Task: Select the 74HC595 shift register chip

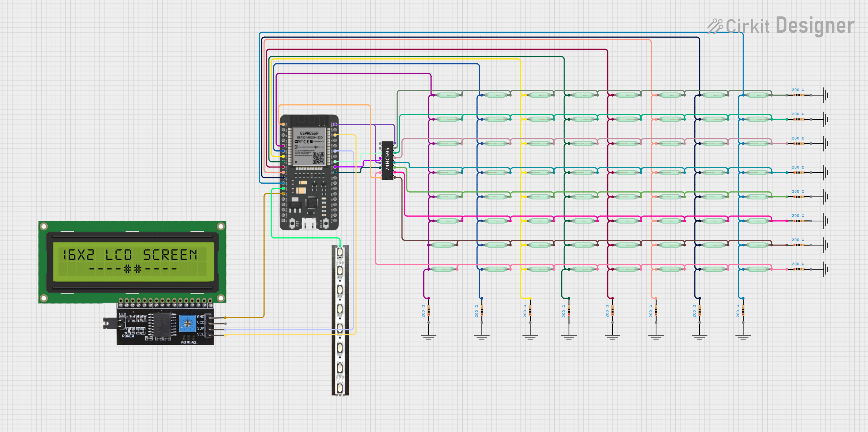Action: tap(387, 161)
